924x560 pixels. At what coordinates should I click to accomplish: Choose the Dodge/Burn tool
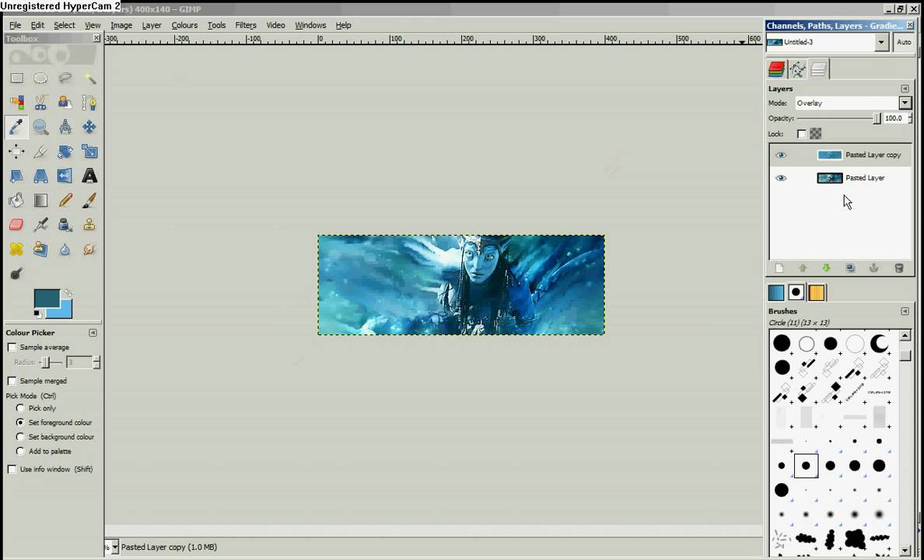coord(16,274)
